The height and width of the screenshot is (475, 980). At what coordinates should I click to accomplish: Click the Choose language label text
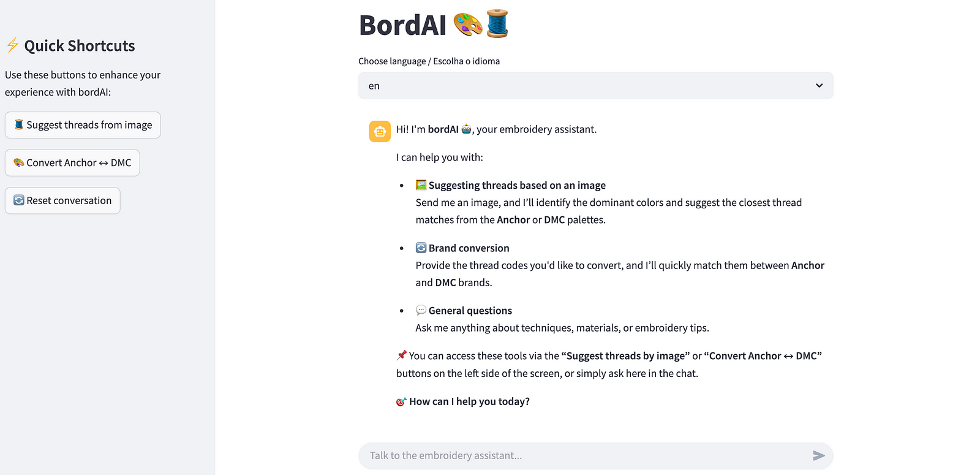click(x=429, y=61)
